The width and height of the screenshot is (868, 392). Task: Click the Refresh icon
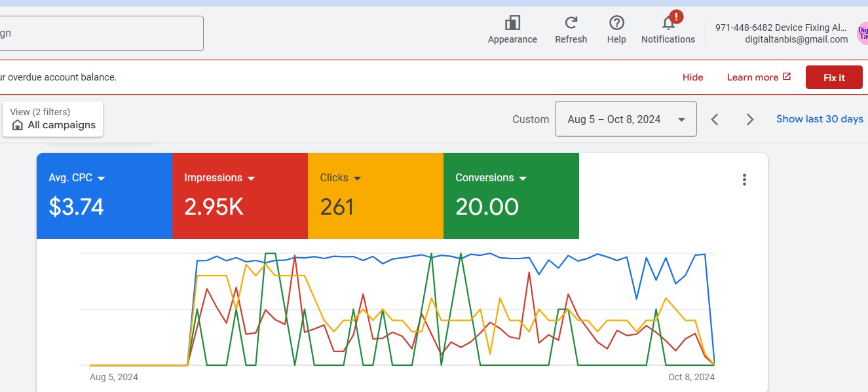click(571, 24)
